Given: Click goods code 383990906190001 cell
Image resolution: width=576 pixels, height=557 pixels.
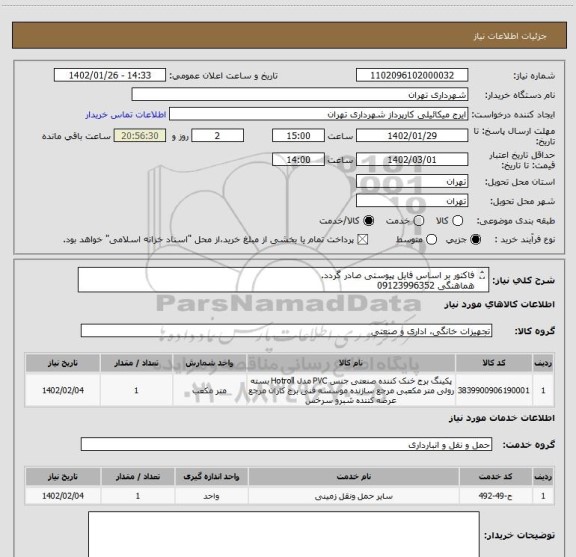Looking at the screenshot, I should [x=493, y=390].
